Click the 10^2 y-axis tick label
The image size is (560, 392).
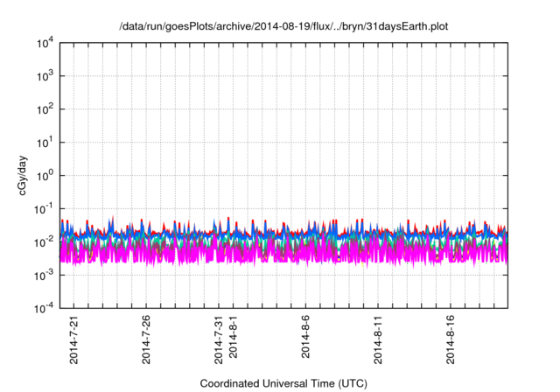[x=45, y=109]
